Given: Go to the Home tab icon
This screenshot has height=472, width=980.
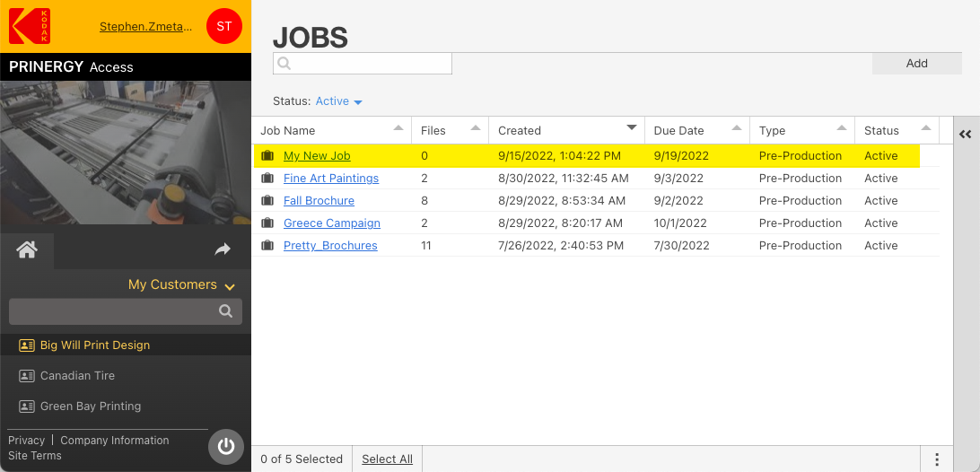Looking at the screenshot, I should 27,250.
